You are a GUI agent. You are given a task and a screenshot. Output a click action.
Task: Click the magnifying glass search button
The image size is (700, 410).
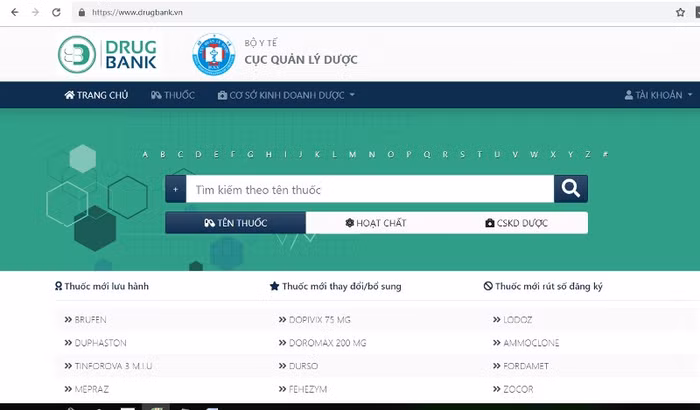[571, 189]
